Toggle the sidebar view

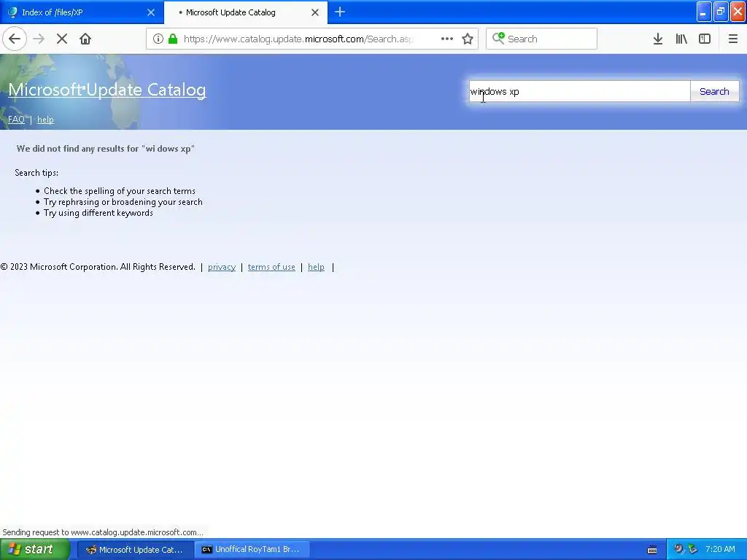coord(705,39)
